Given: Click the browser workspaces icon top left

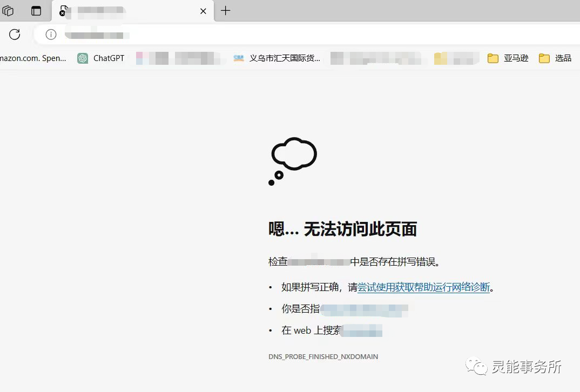Looking at the screenshot, I should 8,11.
